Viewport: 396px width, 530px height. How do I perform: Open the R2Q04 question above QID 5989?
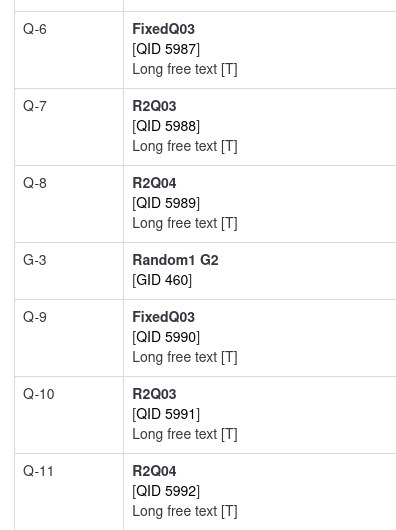(x=154, y=183)
